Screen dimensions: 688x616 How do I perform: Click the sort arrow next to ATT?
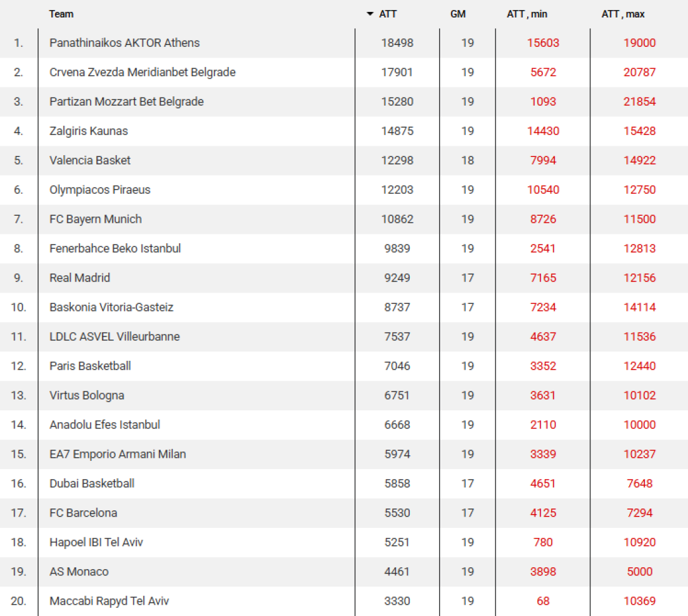point(370,14)
